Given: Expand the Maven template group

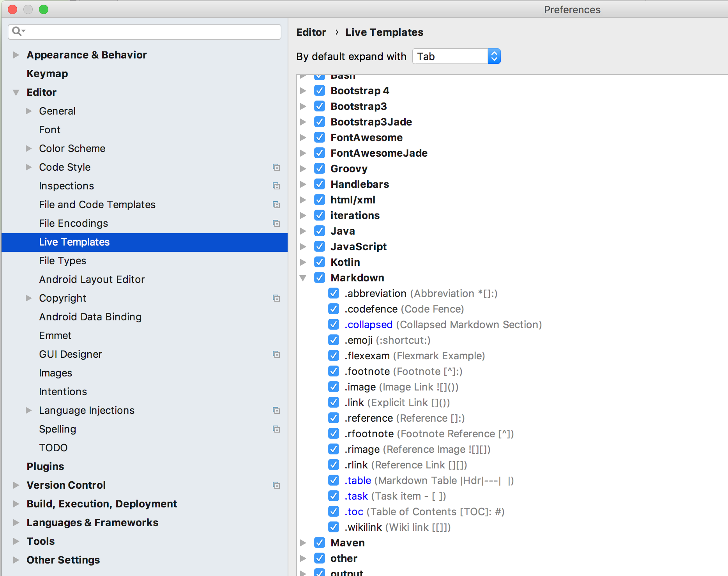Looking at the screenshot, I should tap(303, 543).
